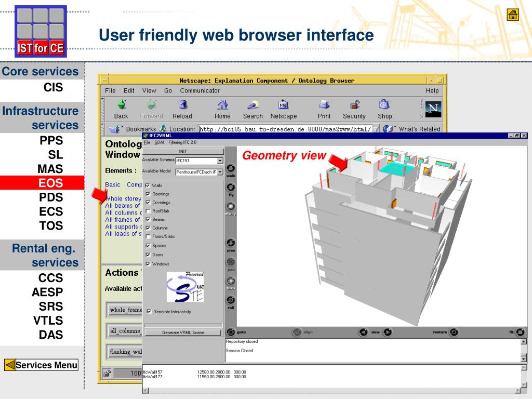The height and width of the screenshot is (399, 532).
Task: Open the Security padlock icon
Action: tap(354, 104)
